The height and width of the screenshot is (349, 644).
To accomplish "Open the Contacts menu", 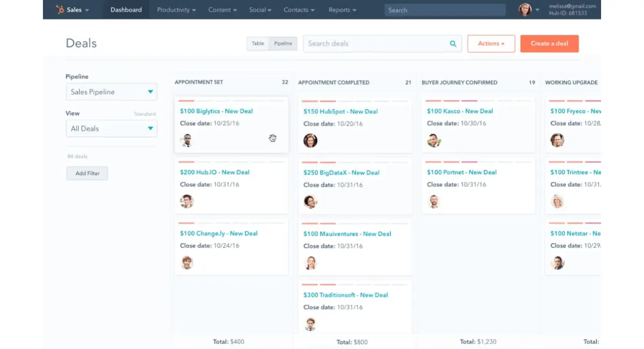I will tap(298, 9).
